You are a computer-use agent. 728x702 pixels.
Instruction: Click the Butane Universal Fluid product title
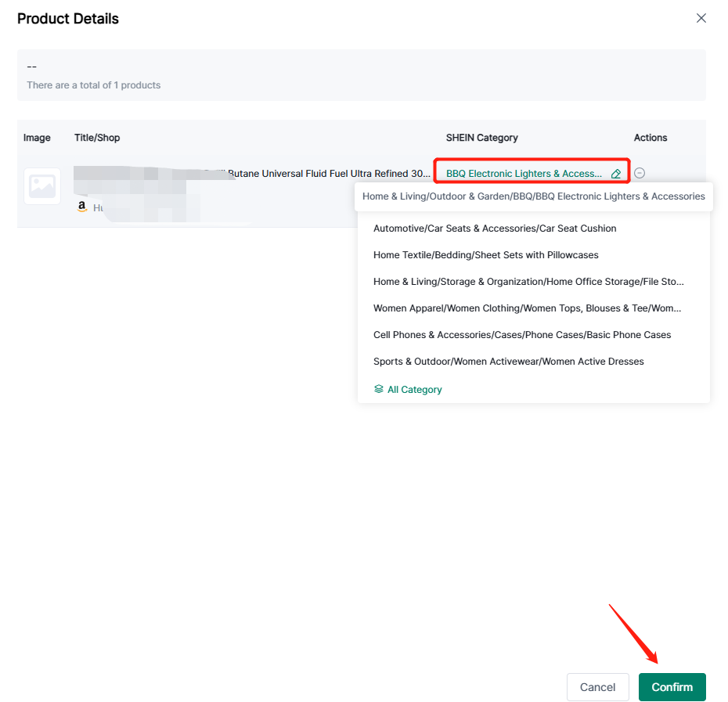(329, 174)
